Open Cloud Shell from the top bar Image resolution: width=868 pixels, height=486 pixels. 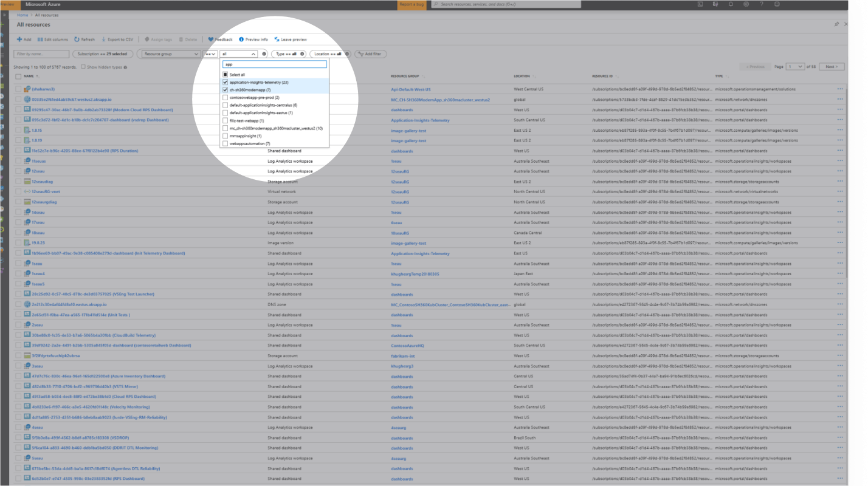click(x=700, y=4)
